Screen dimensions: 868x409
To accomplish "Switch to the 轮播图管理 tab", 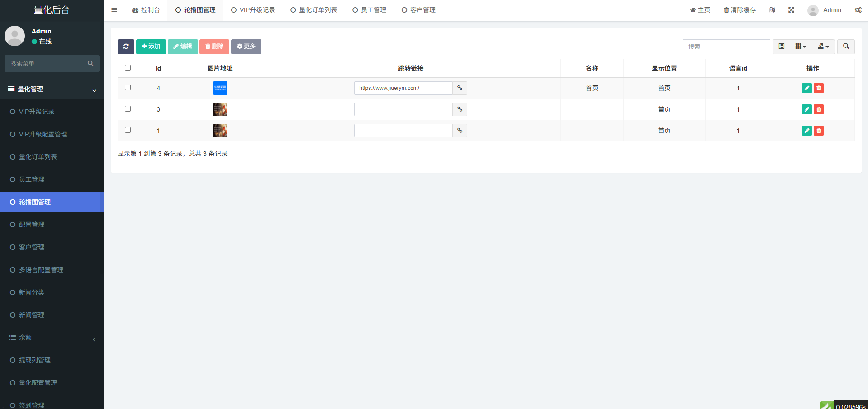I will pos(195,10).
